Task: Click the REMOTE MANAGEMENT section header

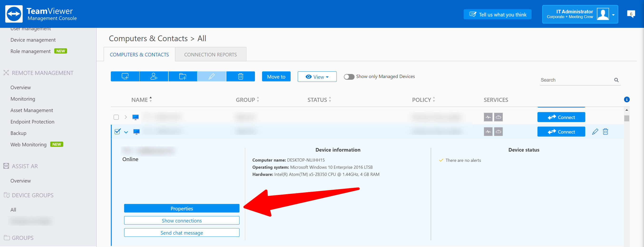Action: click(39, 73)
